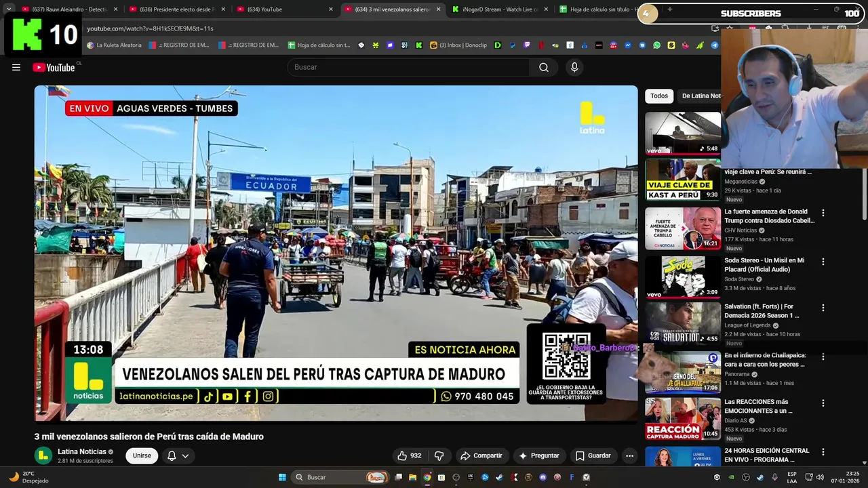Open the Epic Games taskbar icon
868x488 pixels.
point(471,477)
